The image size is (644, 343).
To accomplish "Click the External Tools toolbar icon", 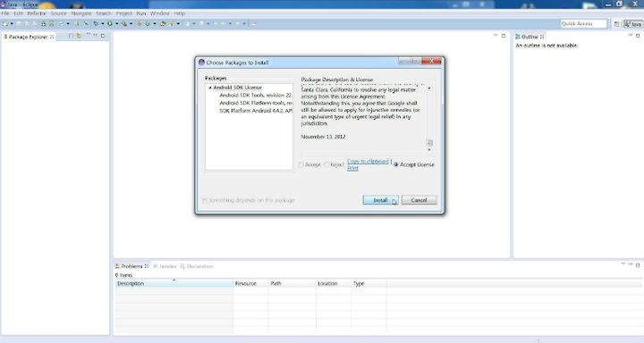I will coord(124,24).
